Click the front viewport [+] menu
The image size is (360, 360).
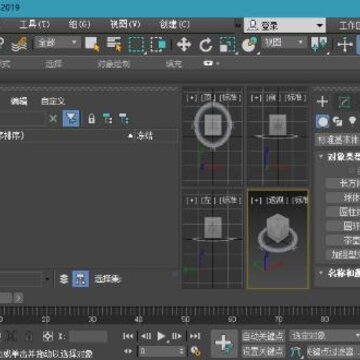pos(256,98)
